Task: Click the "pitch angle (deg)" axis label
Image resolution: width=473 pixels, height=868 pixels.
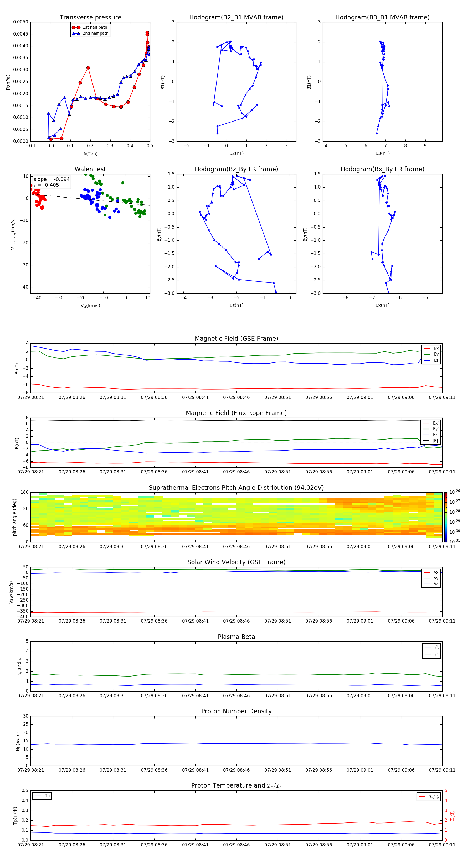Action: (14, 517)
